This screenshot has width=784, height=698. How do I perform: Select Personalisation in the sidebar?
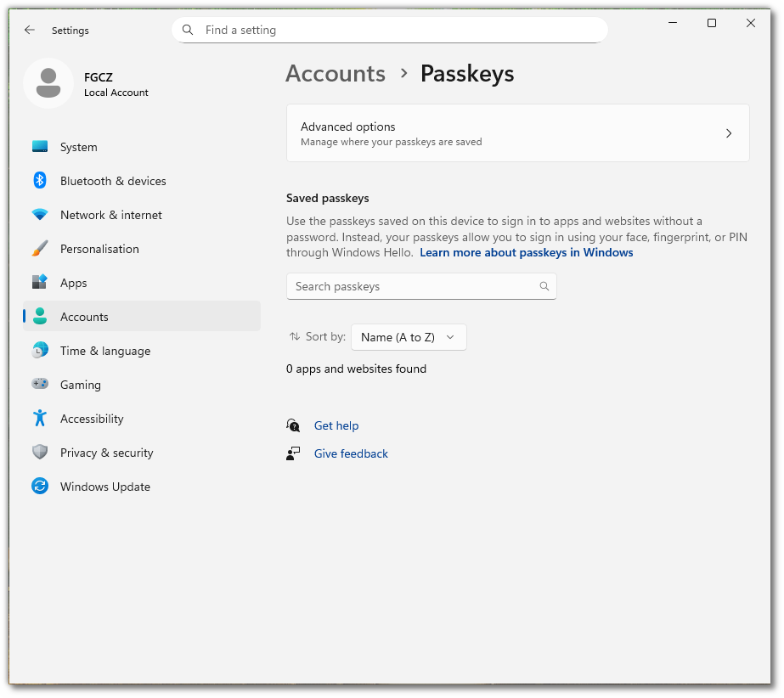142,249
